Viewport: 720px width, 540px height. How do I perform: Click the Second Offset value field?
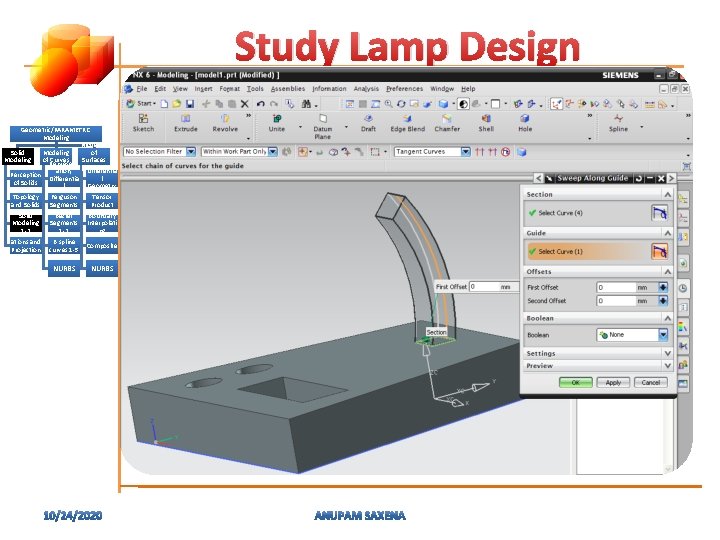615,301
